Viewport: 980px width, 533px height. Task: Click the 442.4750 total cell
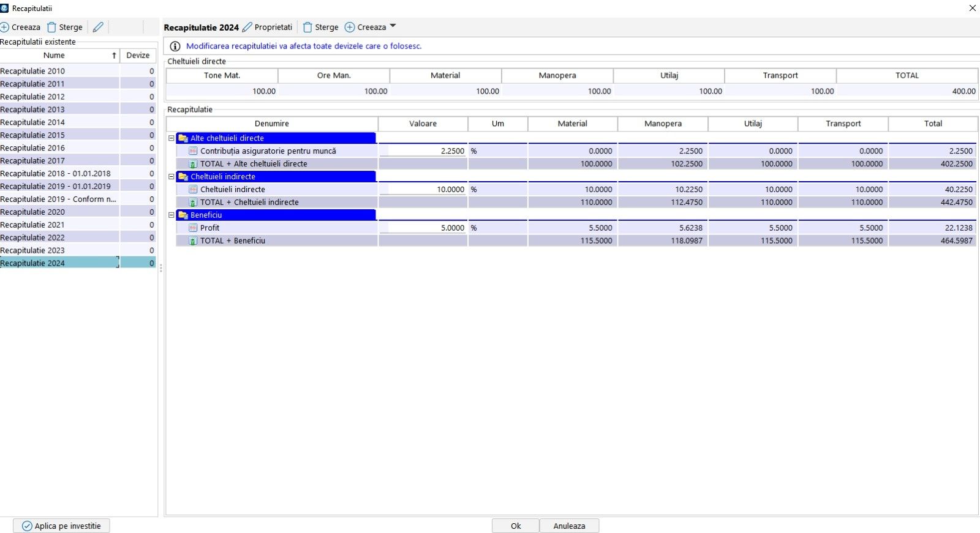click(933, 203)
